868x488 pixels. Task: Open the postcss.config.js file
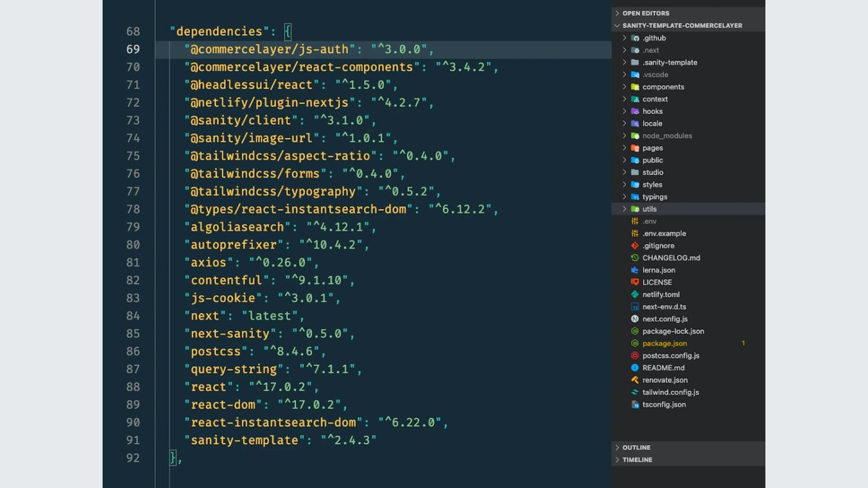coord(671,356)
